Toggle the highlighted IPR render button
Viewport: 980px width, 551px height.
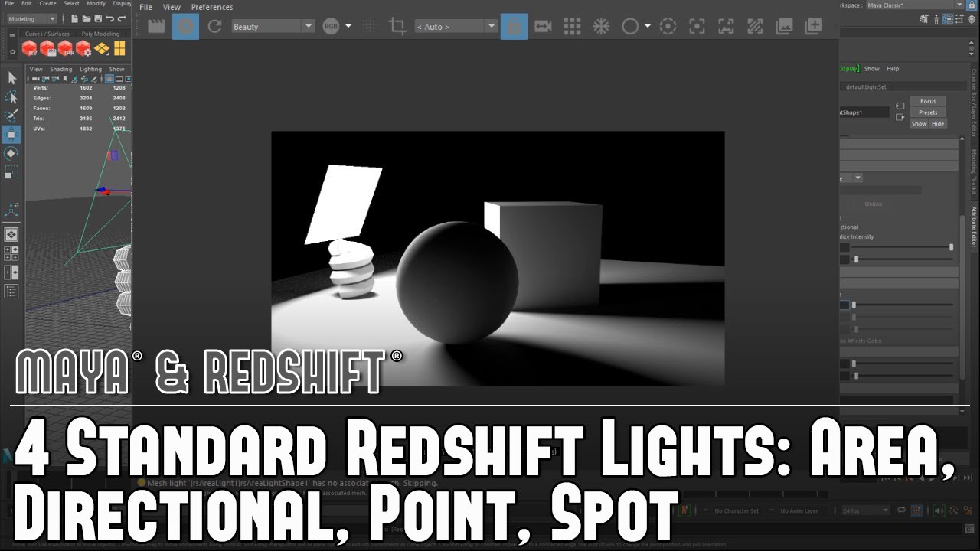tap(185, 26)
